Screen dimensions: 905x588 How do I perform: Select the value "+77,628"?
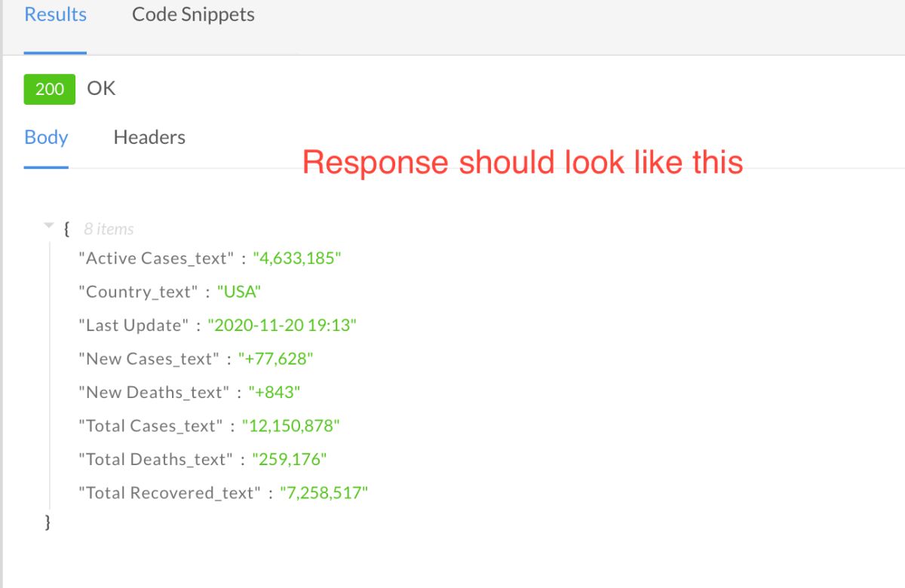pos(275,359)
